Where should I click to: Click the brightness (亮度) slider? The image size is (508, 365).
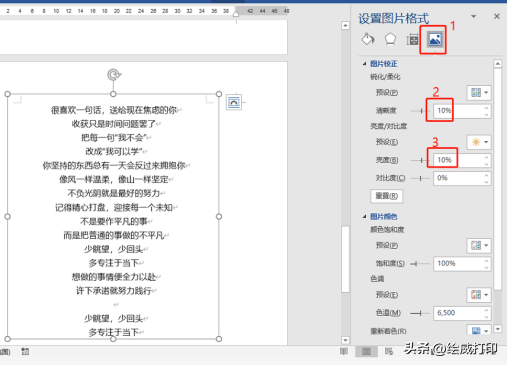[x=421, y=160]
